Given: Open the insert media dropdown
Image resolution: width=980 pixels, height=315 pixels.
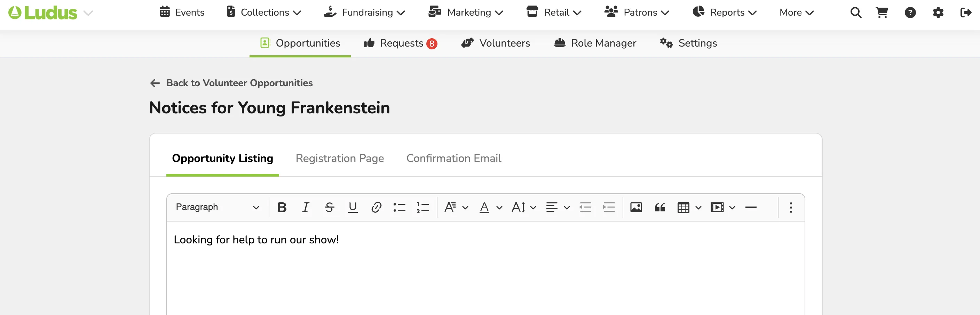Looking at the screenshot, I should coord(723,208).
